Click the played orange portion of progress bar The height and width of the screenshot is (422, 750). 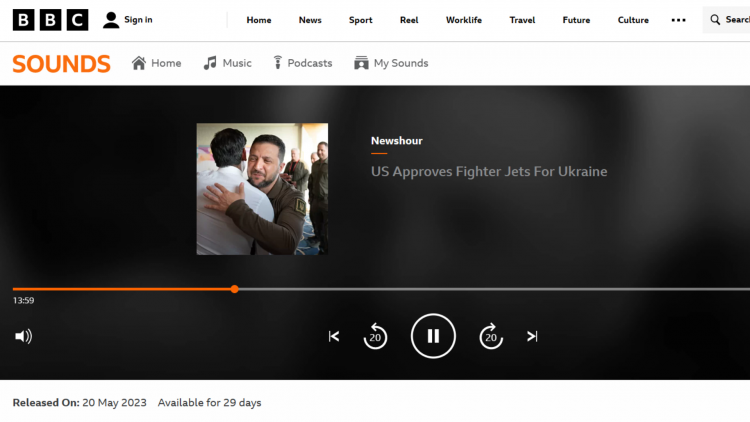click(121, 289)
